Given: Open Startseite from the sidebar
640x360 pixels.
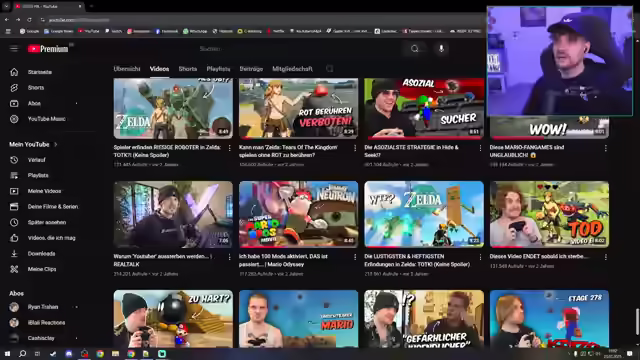Looking at the screenshot, I should (x=40, y=72).
